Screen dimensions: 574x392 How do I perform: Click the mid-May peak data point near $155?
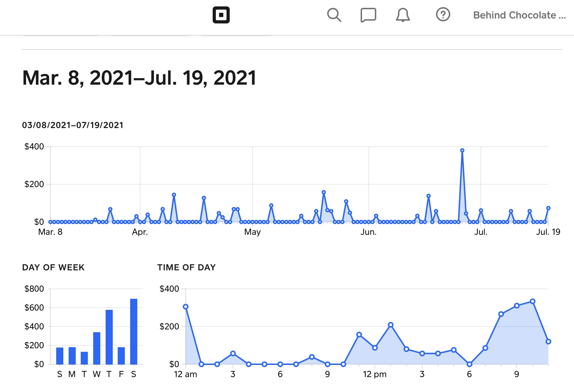[324, 192]
